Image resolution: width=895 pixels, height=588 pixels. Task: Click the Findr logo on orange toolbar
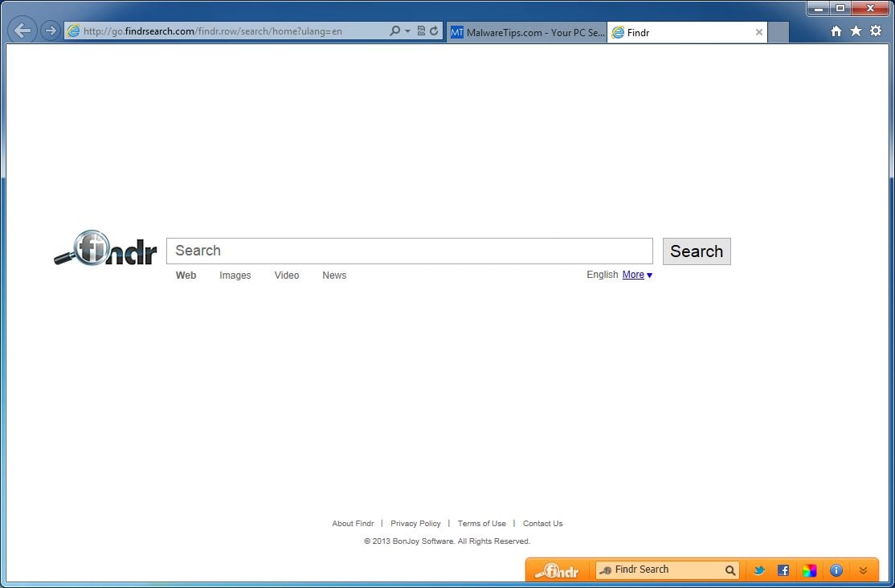click(557, 570)
